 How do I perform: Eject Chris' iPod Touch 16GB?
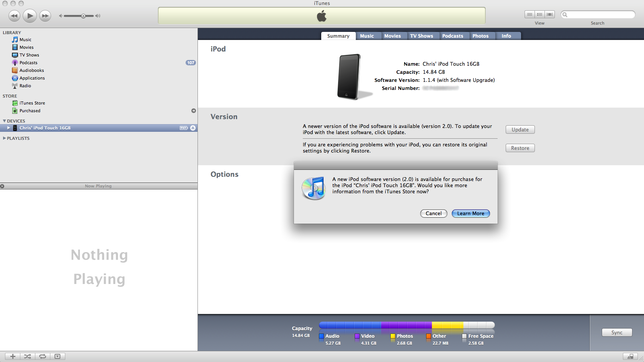193,128
